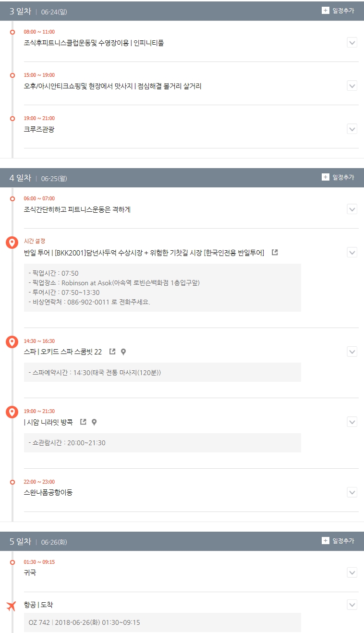
Task: Click map pin icon beside 오키드 스파 스쿰빗 22
Action: (123, 352)
